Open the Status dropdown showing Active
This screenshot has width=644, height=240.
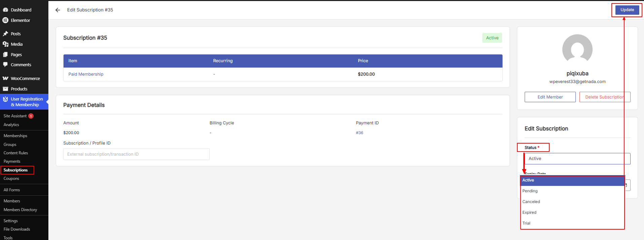pos(577,159)
